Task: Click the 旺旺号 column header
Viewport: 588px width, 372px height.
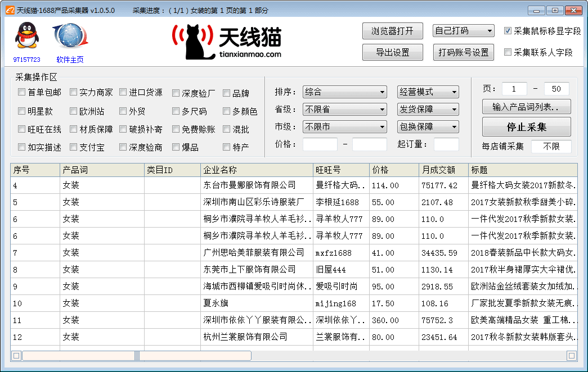Action: 341,170
